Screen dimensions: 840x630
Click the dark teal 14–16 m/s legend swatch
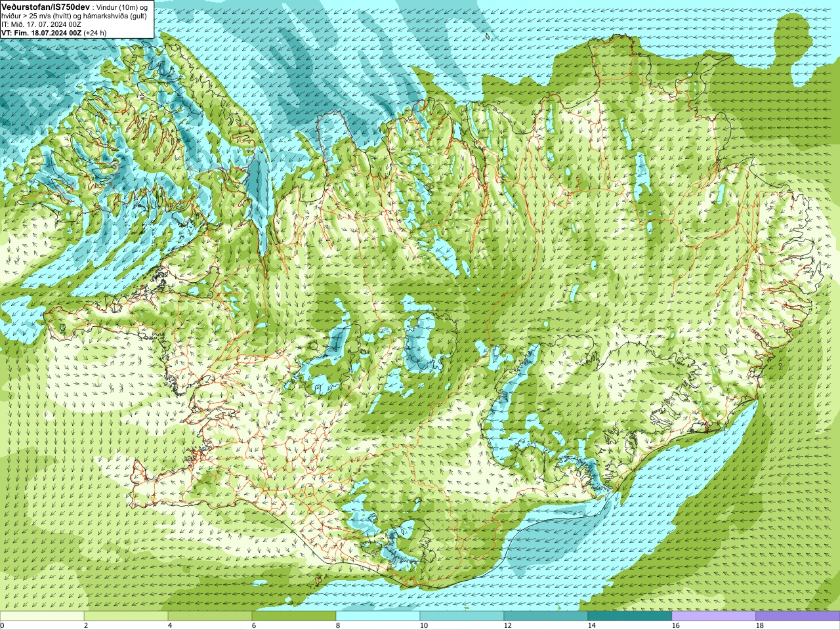[630, 616]
